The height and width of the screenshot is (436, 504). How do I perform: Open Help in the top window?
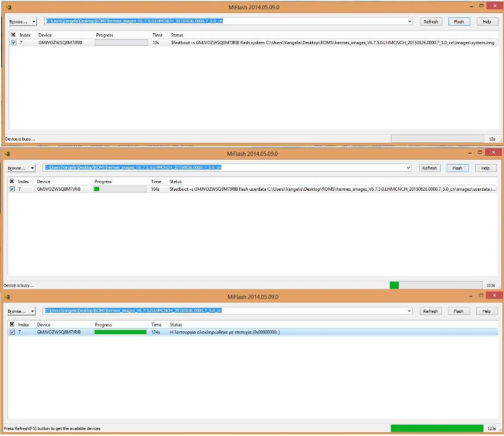pos(487,22)
